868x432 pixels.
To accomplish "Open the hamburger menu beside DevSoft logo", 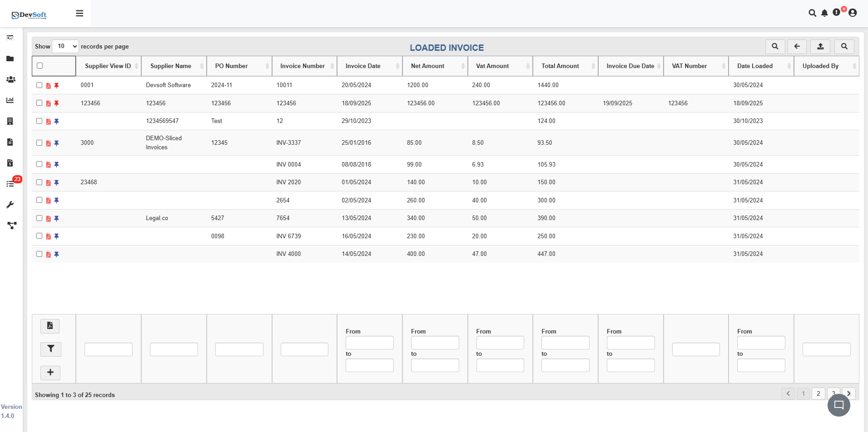I will pos(79,13).
